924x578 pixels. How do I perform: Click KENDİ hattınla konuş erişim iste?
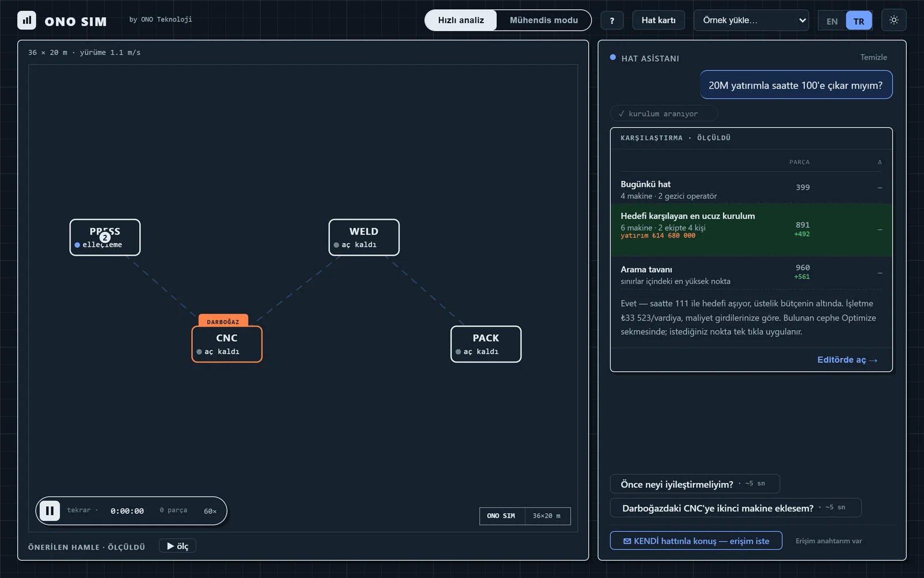tap(696, 541)
